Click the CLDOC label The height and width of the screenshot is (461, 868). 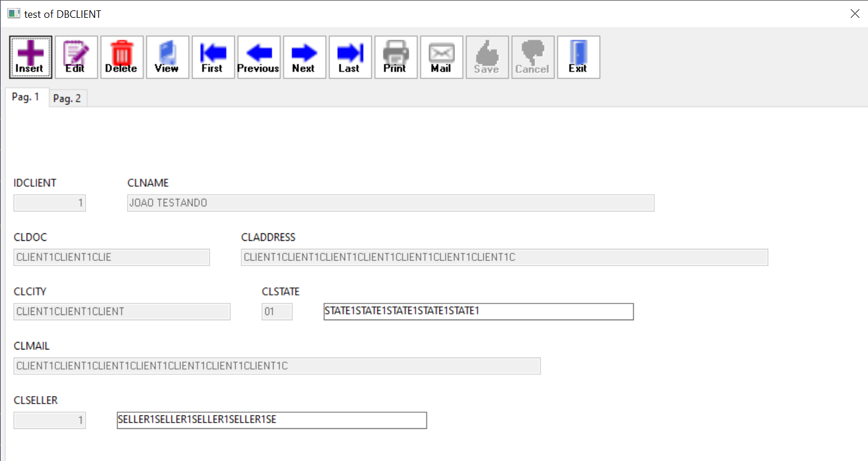pyautogui.click(x=30, y=237)
